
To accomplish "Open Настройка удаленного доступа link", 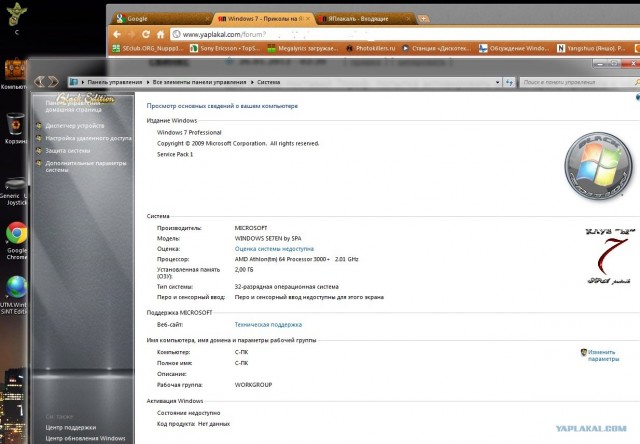I will pyautogui.click(x=89, y=138).
